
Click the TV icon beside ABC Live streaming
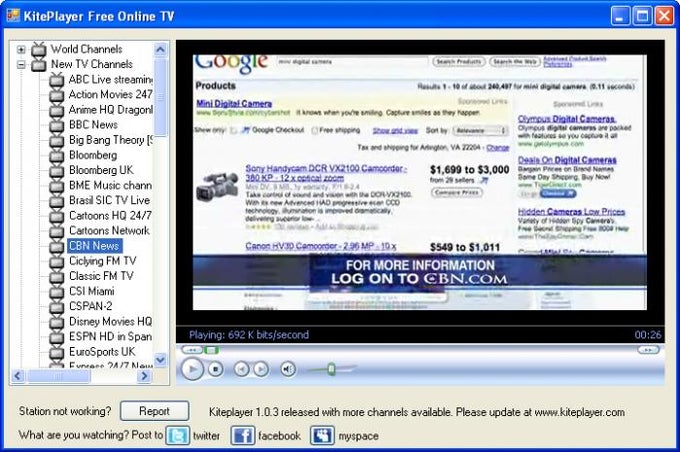click(x=56, y=80)
